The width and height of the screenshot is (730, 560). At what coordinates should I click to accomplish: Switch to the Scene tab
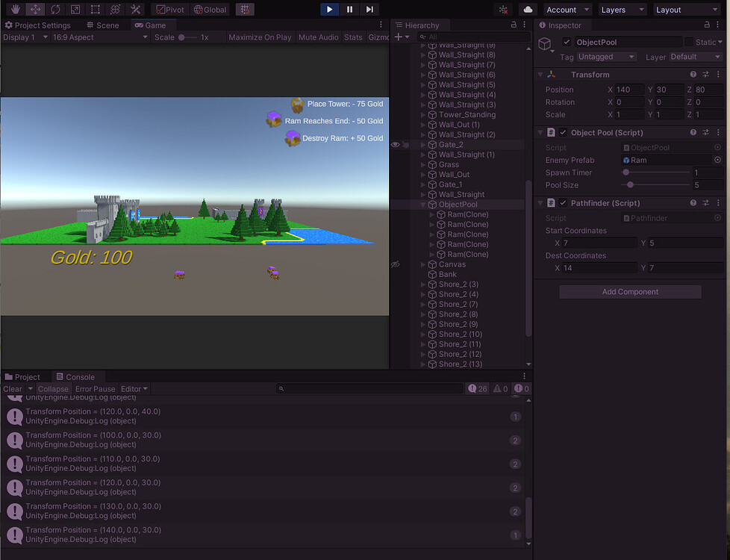point(104,25)
